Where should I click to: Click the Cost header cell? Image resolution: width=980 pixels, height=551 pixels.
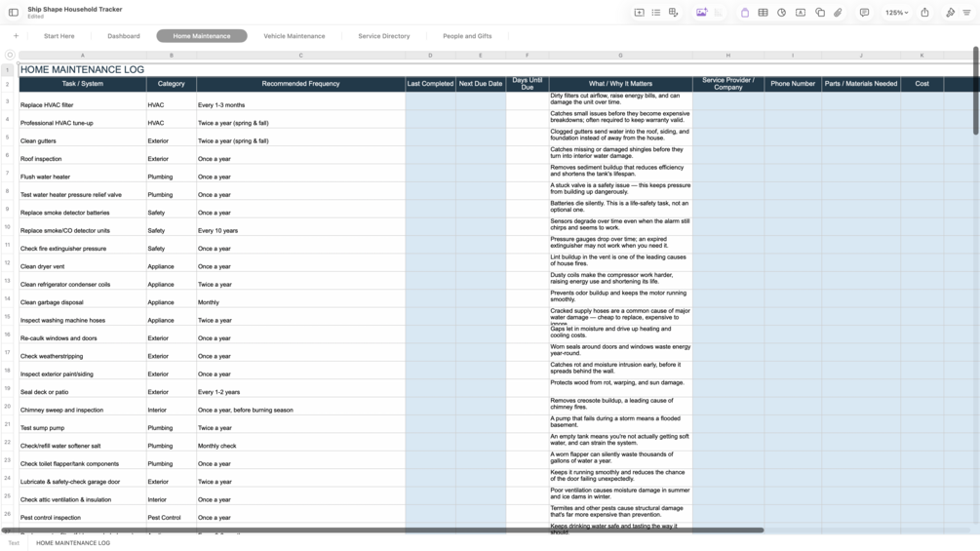(921, 84)
